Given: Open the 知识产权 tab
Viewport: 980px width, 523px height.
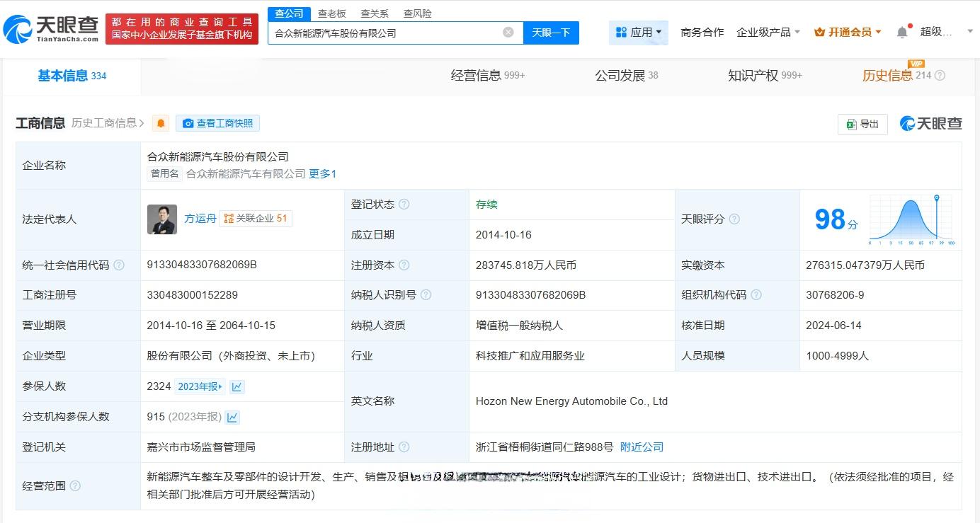Looking at the screenshot, I should 765,76.
